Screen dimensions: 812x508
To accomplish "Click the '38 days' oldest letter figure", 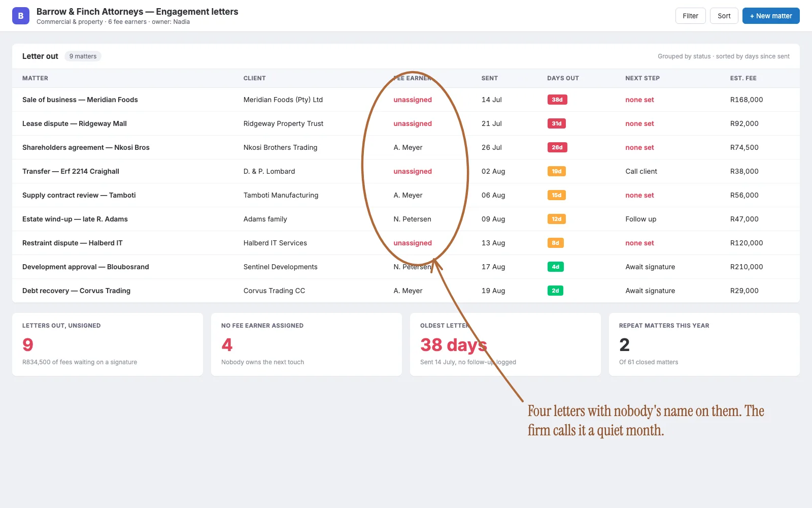I will 454,345.
